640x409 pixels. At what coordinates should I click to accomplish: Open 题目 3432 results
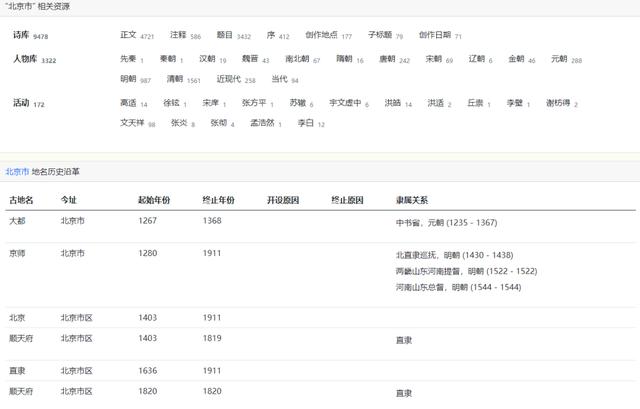(233, 35)
